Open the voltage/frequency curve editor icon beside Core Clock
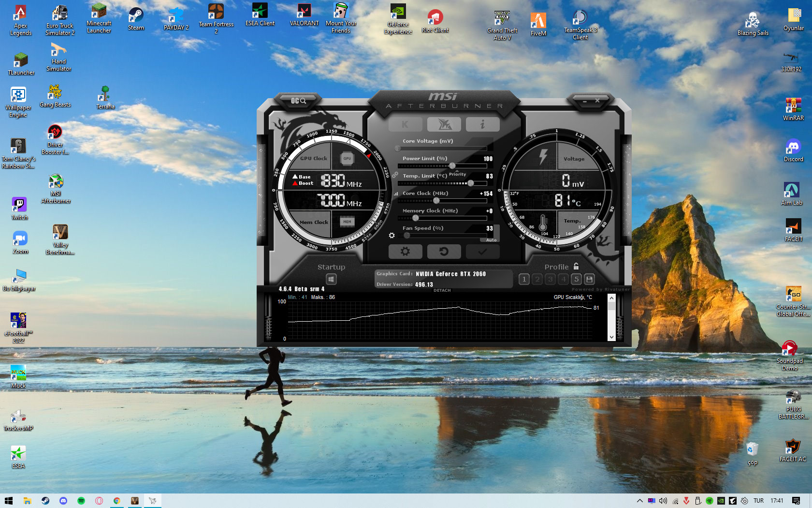812x508 pixels. [x=396, y=194]
